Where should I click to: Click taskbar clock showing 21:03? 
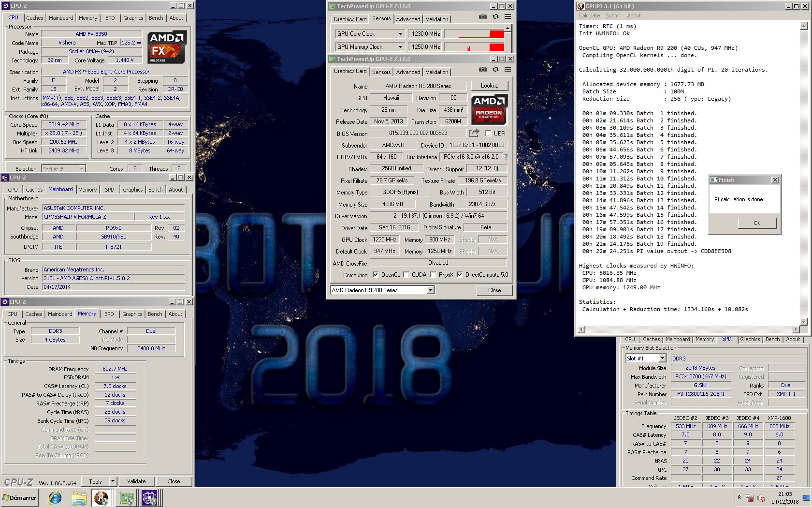785,494
